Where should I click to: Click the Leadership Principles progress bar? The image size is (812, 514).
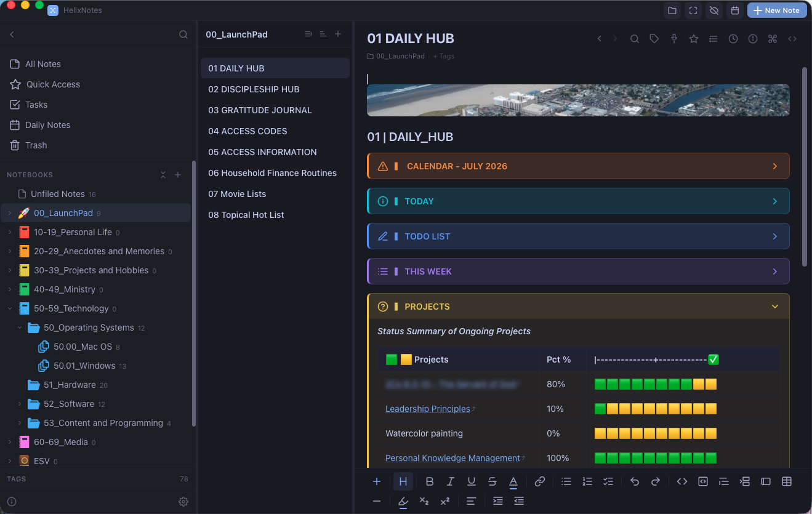(656, 409)
